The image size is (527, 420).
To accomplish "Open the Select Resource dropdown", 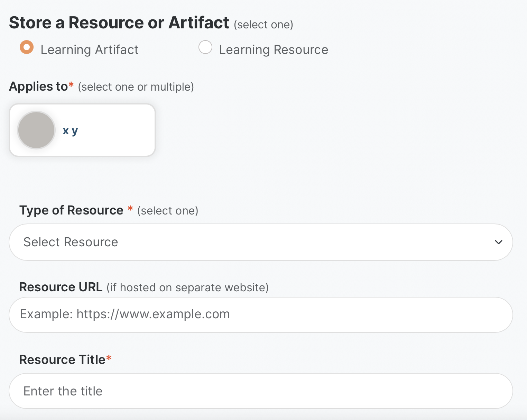I will 242,242.
